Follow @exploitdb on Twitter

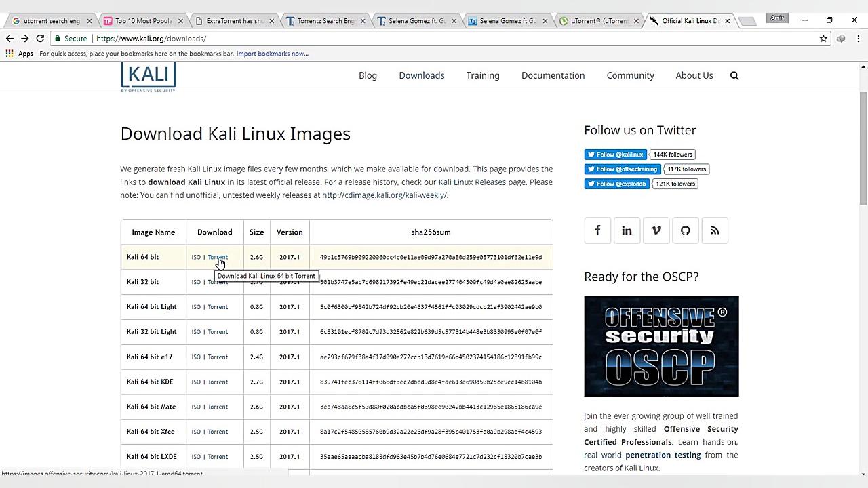617,184
